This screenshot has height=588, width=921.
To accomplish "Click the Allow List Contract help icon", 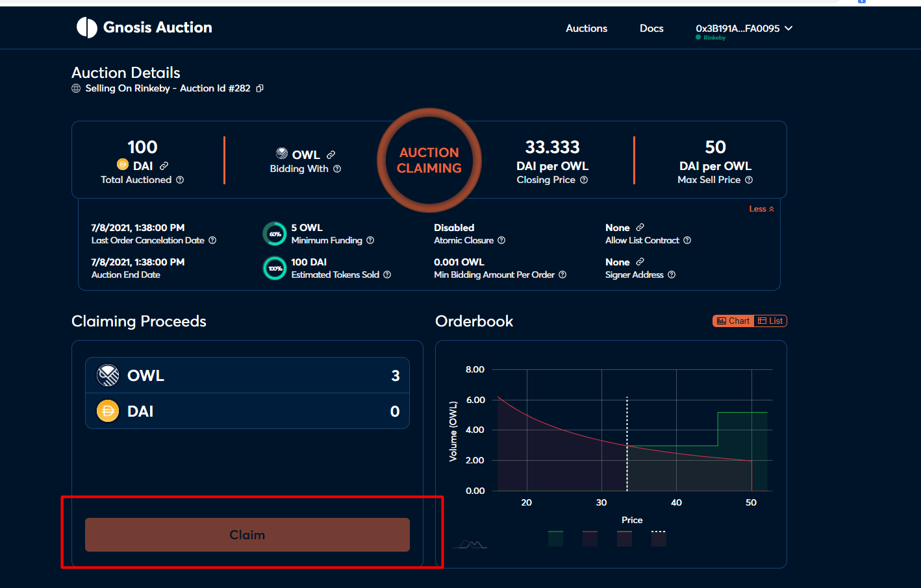I will point(687,240).
